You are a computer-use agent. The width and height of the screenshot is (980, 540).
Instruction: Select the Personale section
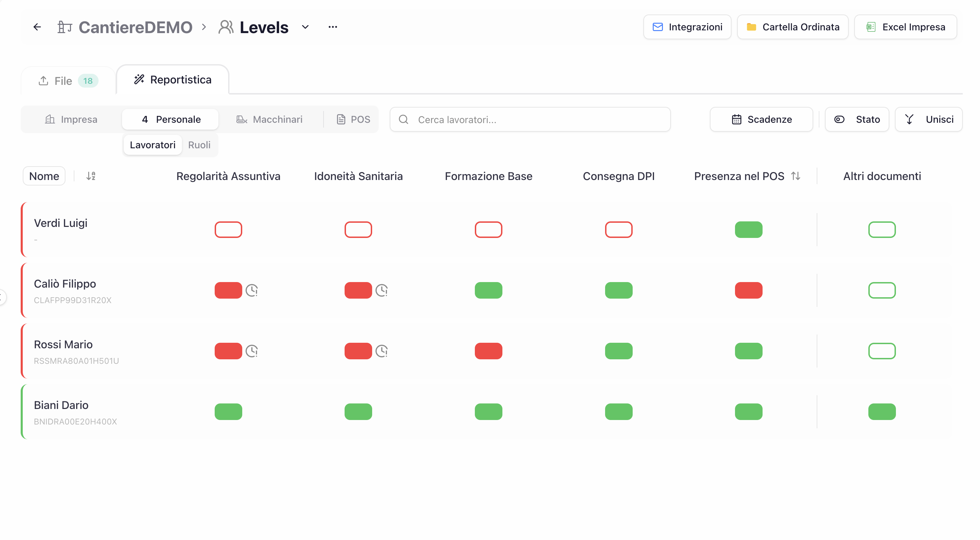[171, 120]
